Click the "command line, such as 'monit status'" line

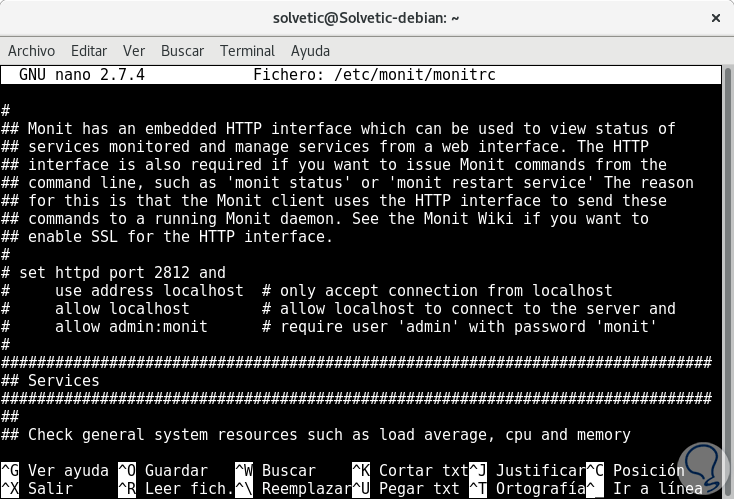pyautogui.click(x=347, y=183)
